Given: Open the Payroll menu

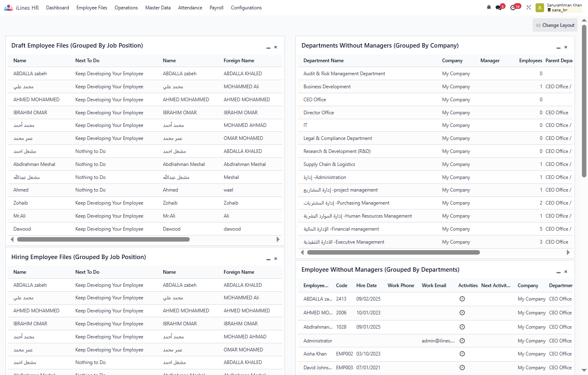Looking at the screenshot, I should coord(217,8).
